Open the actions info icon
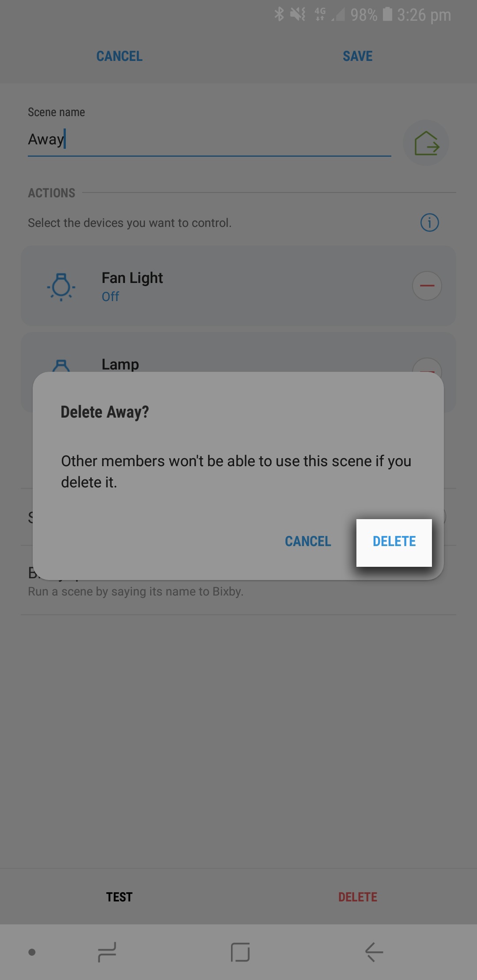 [429, 222]
